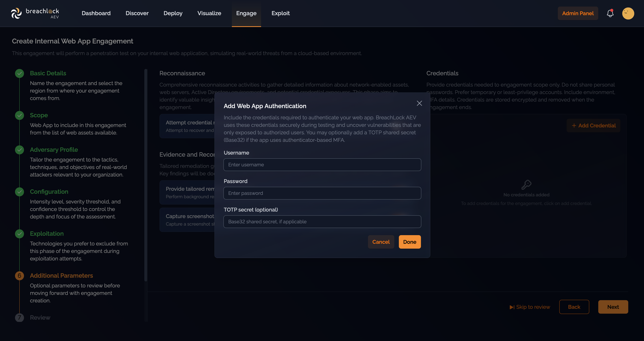This screenshot has height=341, width=644.
Task: Switch to the Deploy tab
Action: [x=173, y=13]
